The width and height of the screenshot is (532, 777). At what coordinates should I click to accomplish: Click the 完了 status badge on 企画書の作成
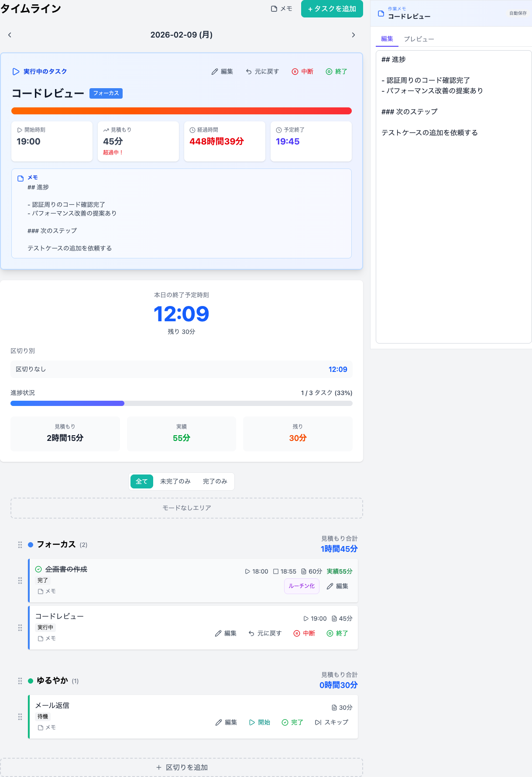click(x=43, y=581)
